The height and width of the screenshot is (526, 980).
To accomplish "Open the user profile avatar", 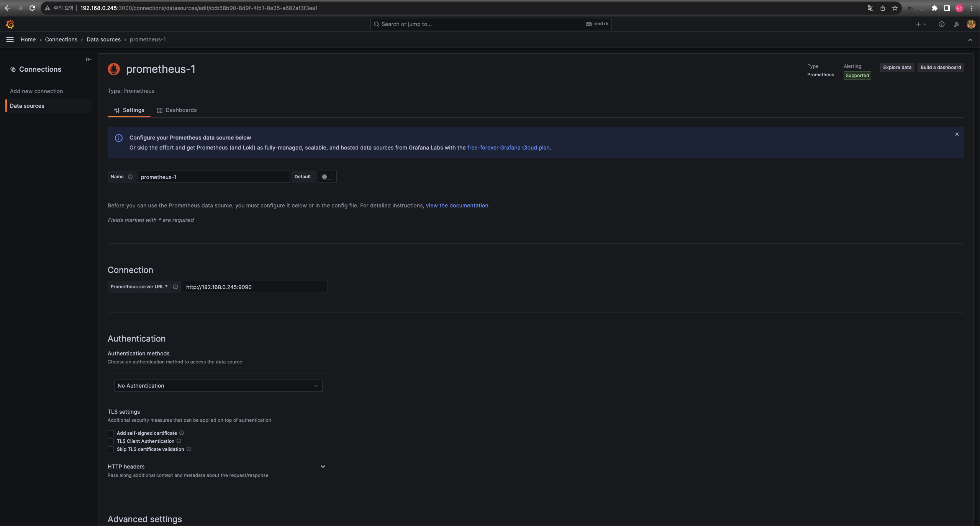I will [x=970, y=24].
